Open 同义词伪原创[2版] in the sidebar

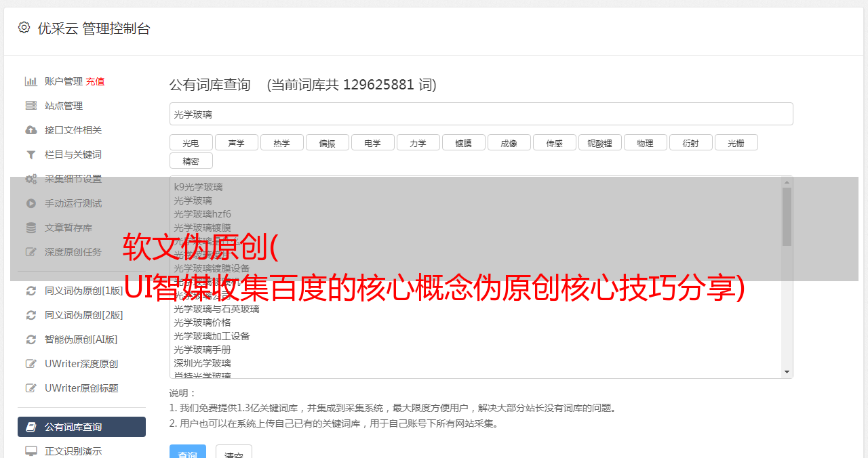click(x=84, y=315)
